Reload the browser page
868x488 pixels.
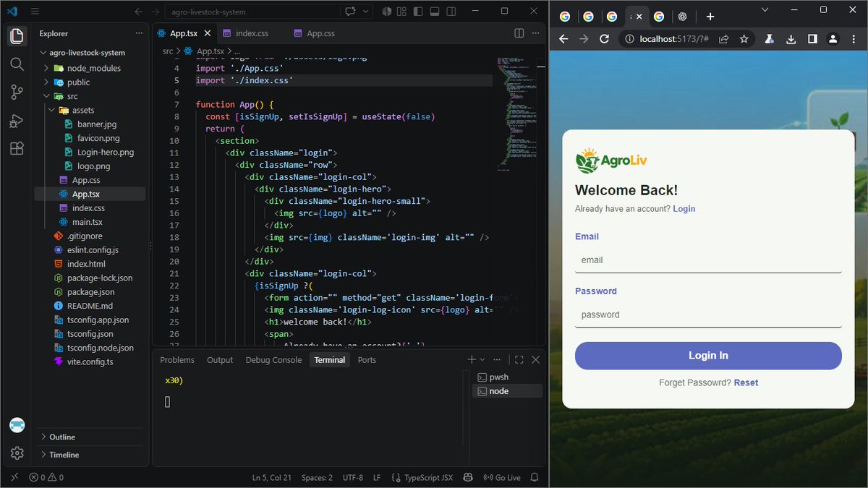point(605,39)
